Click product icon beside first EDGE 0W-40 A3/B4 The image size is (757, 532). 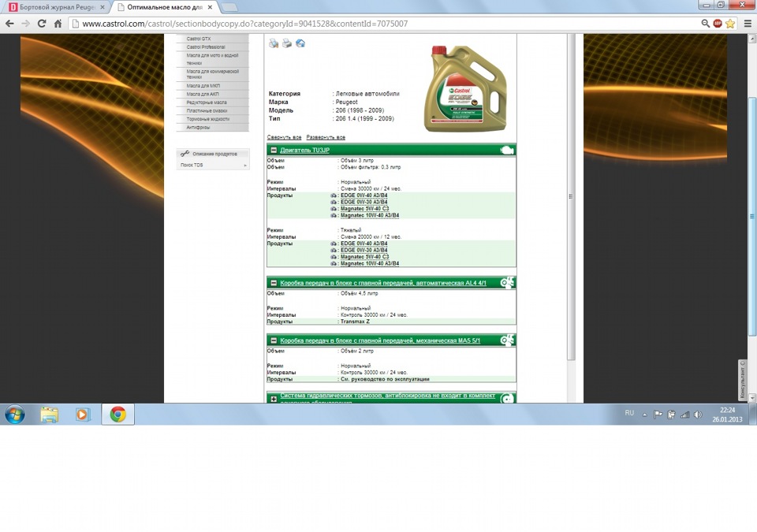[x=333, y=195]
